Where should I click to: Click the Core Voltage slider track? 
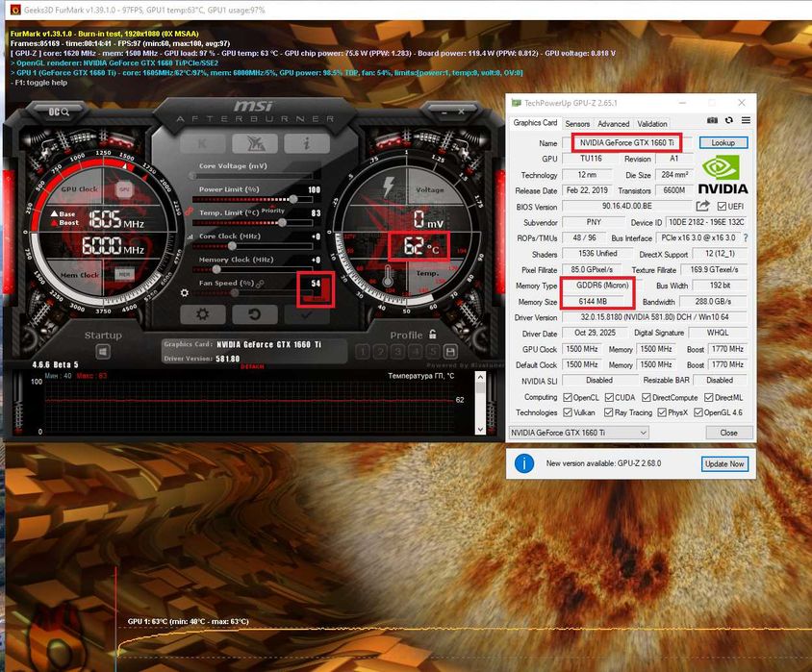253,176
